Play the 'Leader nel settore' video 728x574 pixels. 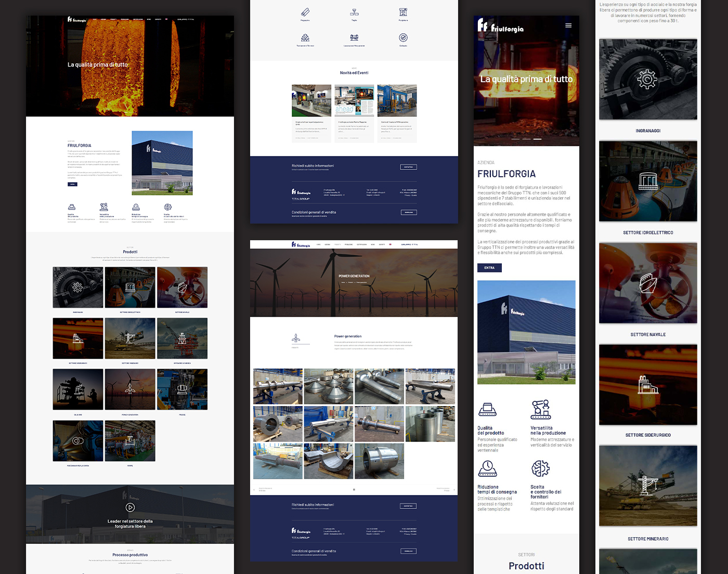[x=130, y=507]
